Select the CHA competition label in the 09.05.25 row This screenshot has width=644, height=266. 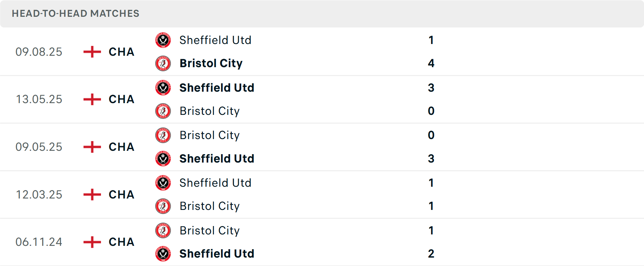[121, 147]
